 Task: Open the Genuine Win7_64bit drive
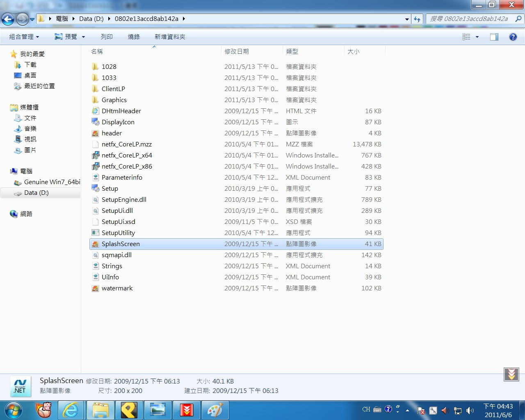click(52, 182)
